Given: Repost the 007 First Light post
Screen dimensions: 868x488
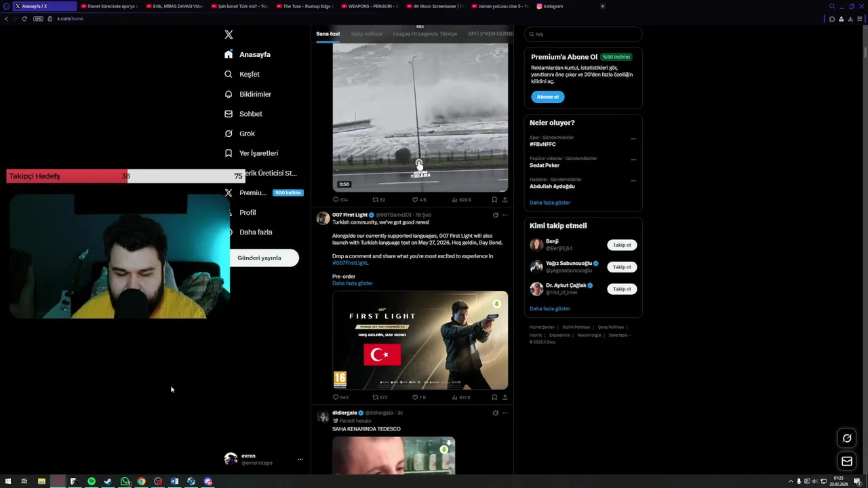Looking at the screenshot, I should [x=379, y=397].
